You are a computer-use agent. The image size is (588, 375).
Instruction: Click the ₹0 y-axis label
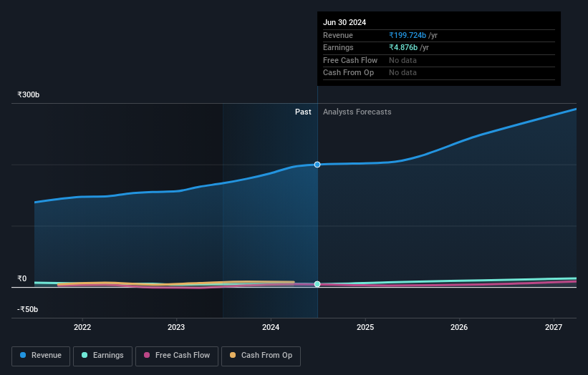click(x=21, y=278)
